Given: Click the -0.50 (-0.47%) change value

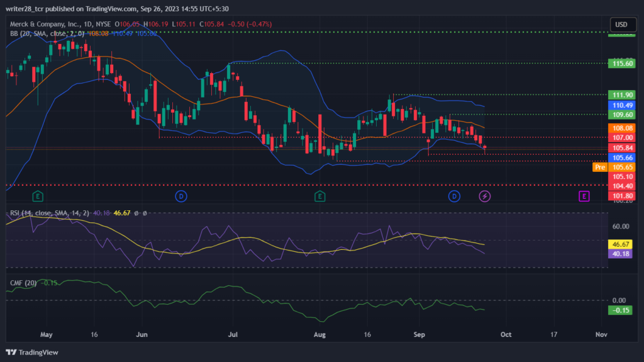Looking at the screenshot, I should point(250,25).
